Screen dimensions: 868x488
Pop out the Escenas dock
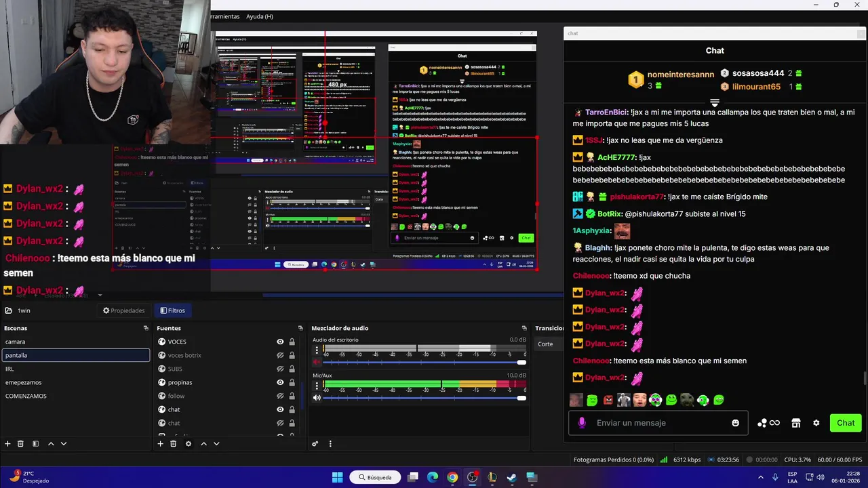click(x=146, y=328)
